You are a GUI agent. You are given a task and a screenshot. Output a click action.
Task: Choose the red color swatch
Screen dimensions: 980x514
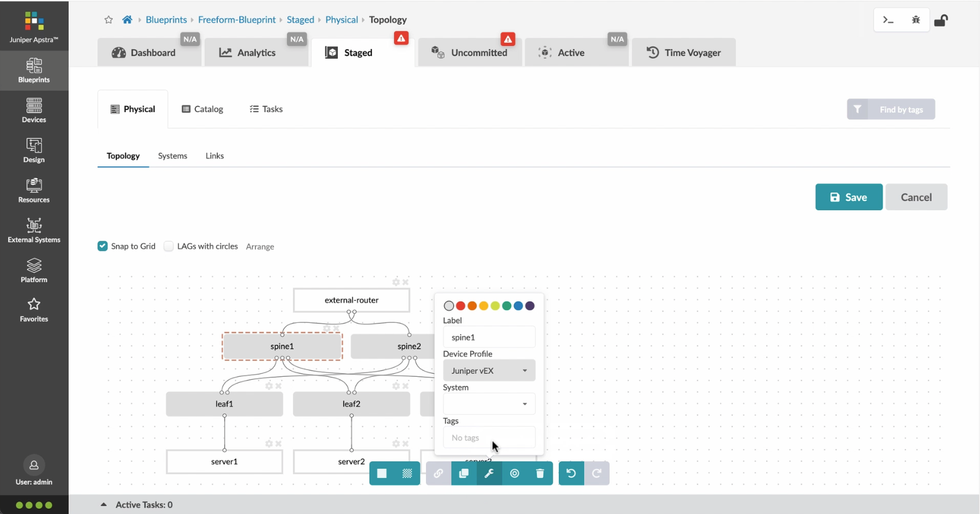[460, 306]
